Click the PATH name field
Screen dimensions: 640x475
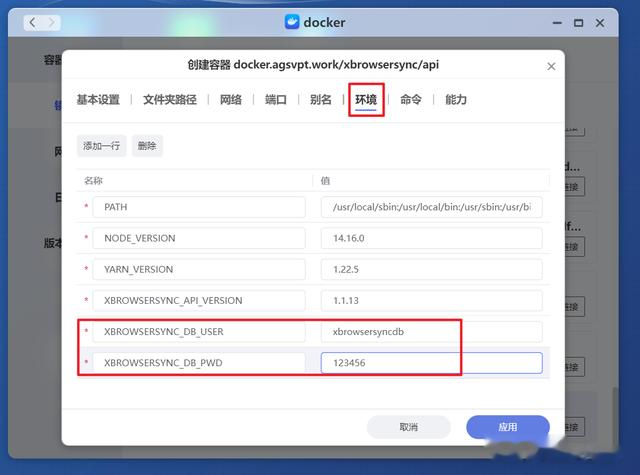pyautogui.click(x=199, y=207)
